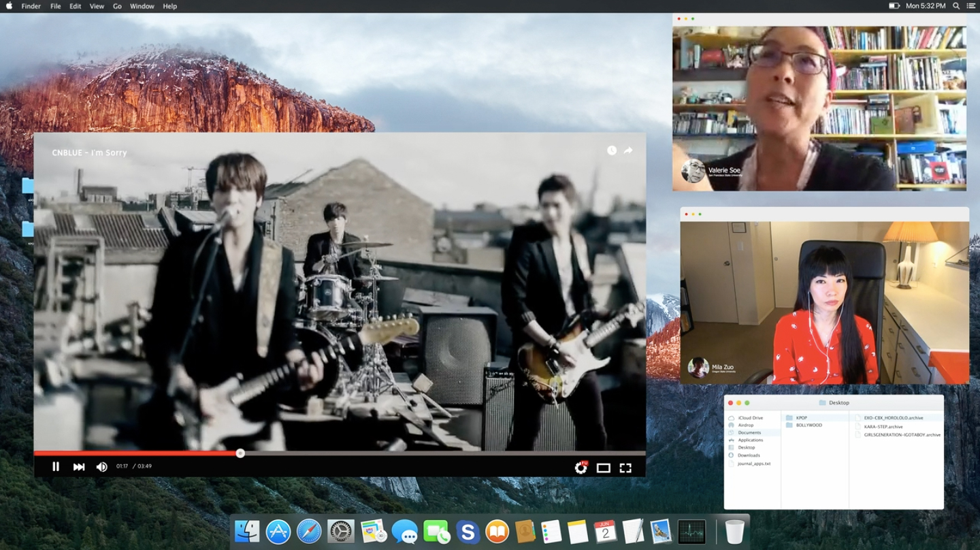Screen dimensions: 980x550
Task: Open Messages from the Dock
Action: (405, 531)
